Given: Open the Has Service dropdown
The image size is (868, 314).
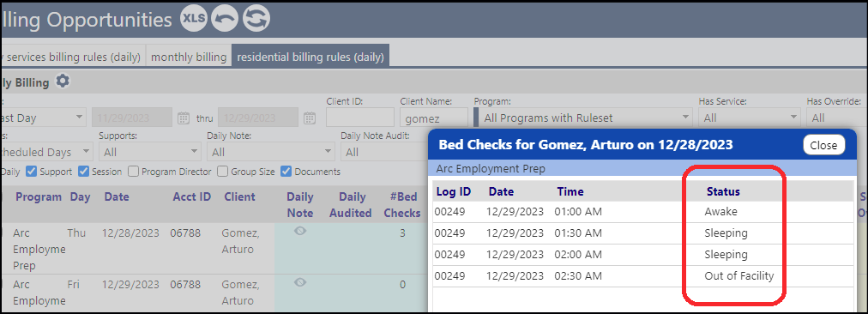Looking at the screenshot, I should [x=750, y=118].
